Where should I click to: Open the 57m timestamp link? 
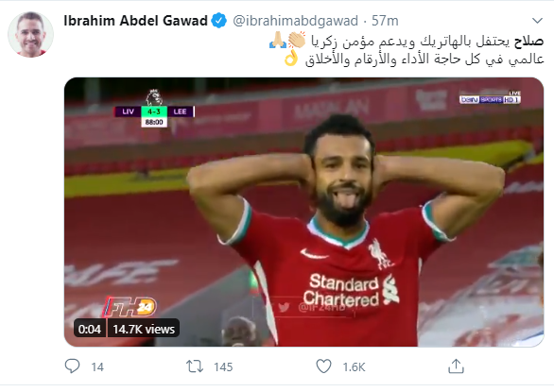coord(385,21)
